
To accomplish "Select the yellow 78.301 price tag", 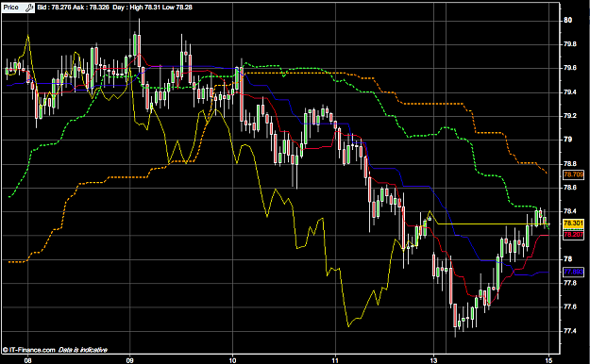I will pyautogui.click(x=573, y=223).
